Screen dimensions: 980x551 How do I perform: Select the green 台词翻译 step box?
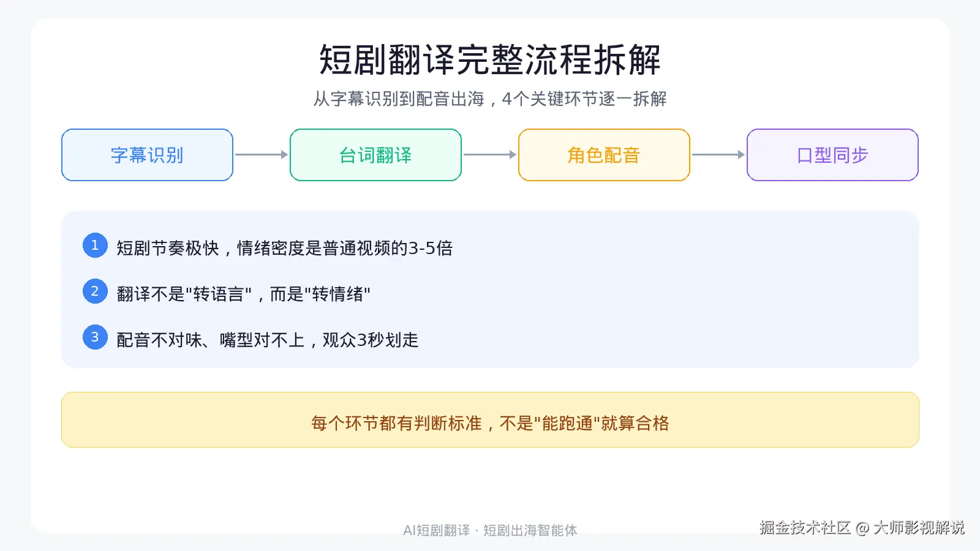[375, 155]
